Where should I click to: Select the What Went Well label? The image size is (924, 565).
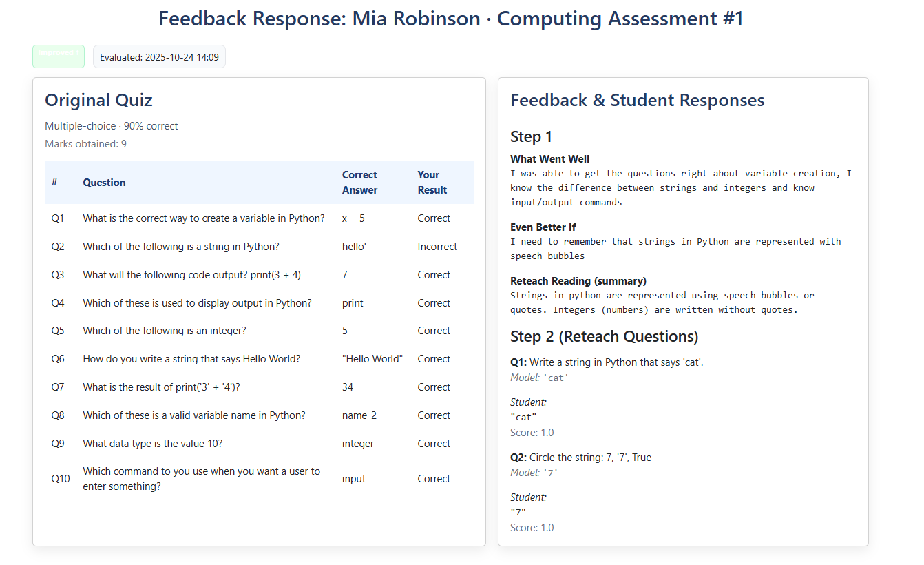[549, 159]
